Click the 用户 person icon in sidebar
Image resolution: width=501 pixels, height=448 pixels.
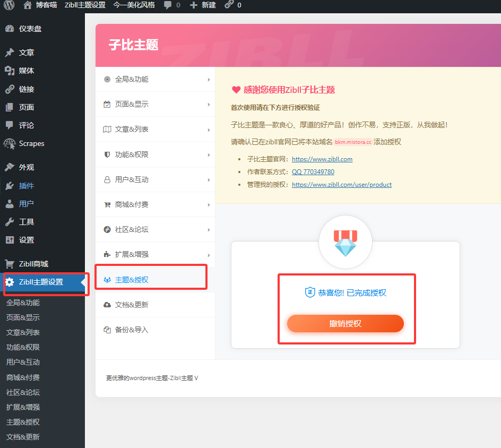tap(10, 204)
